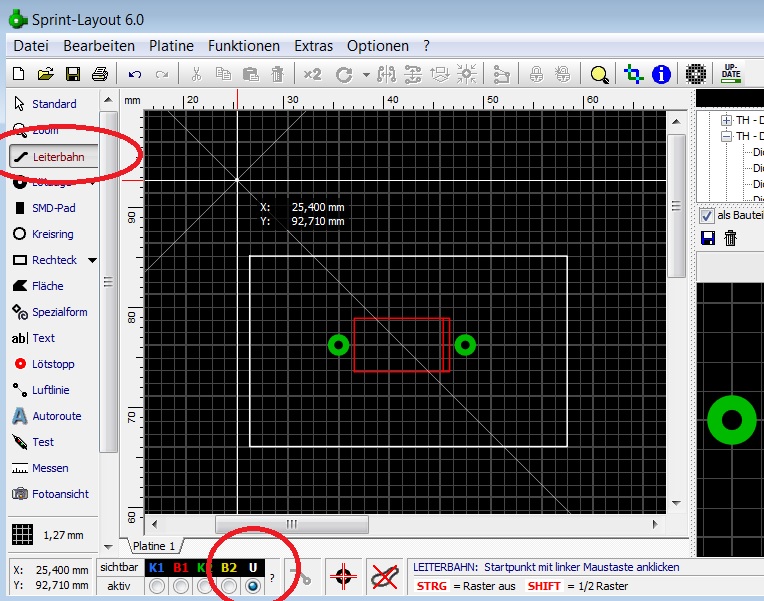Image resolution: width=764 pixels, height=601 pixels.
Task: Set layer B2 as active radio button
Action: (x=229, y=586)
